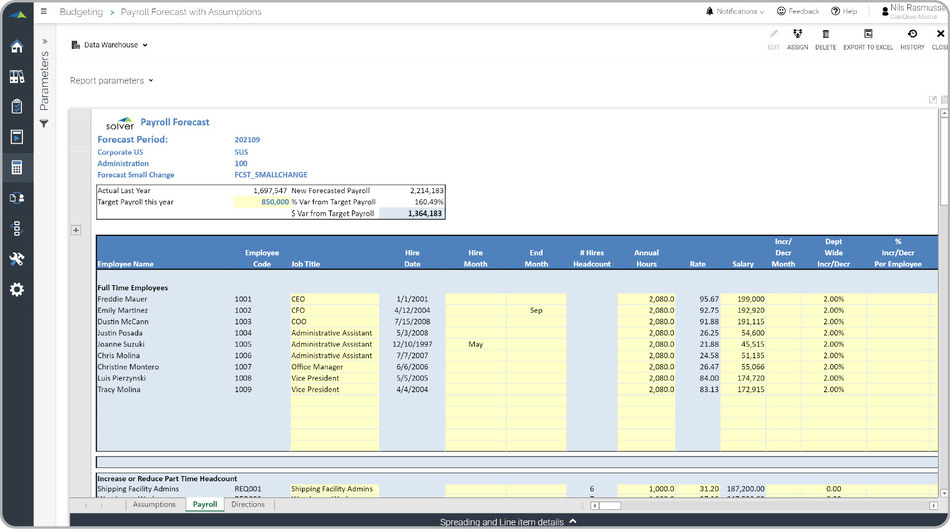950x529 pixels.
Task: Switch to the Assumptions sheet tab
Action: point(155,505)
